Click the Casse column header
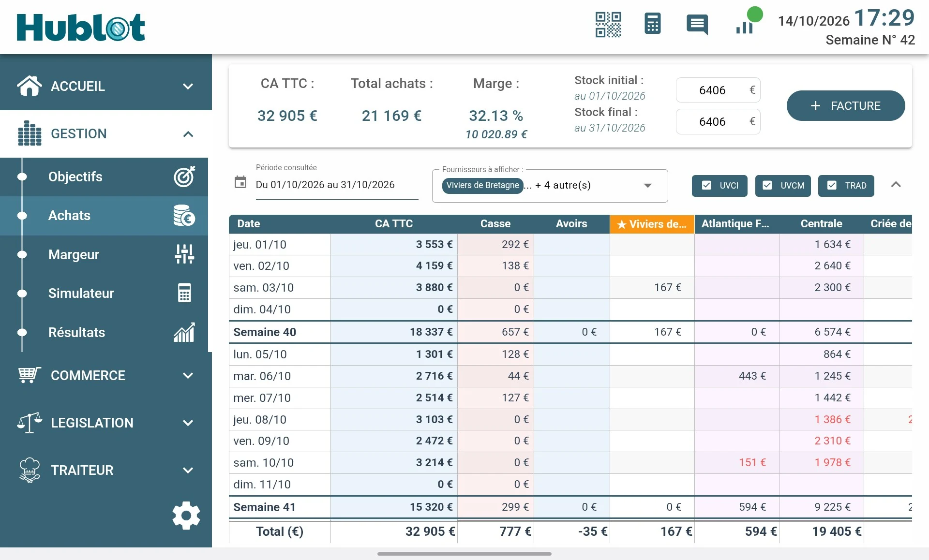The height and width of the screenshot is (560, 929). pos(495,223)
